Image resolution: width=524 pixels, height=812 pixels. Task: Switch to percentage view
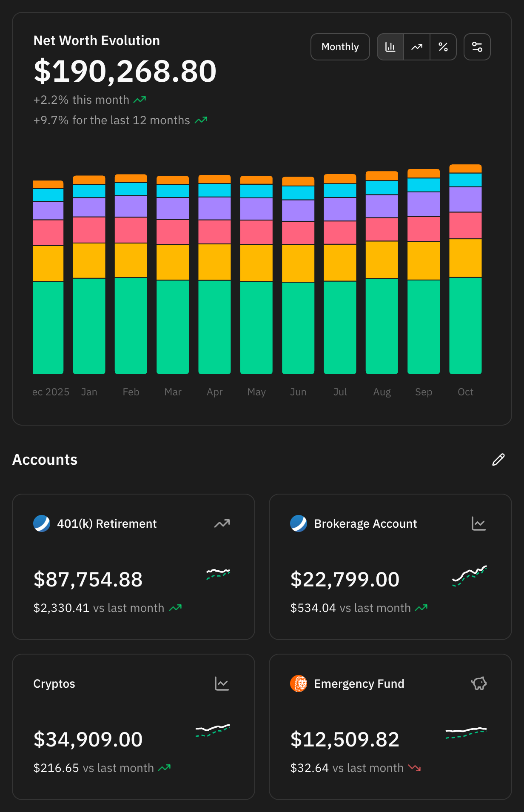[x=443, y=47]
